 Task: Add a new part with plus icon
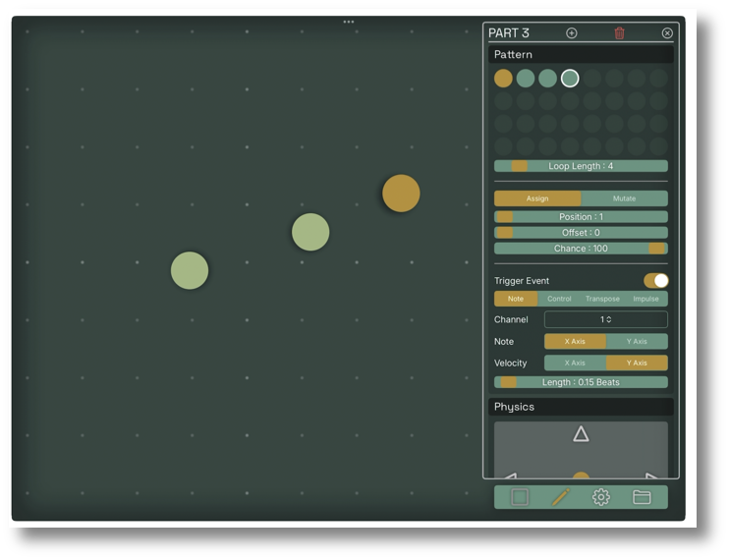coord(572,33)
